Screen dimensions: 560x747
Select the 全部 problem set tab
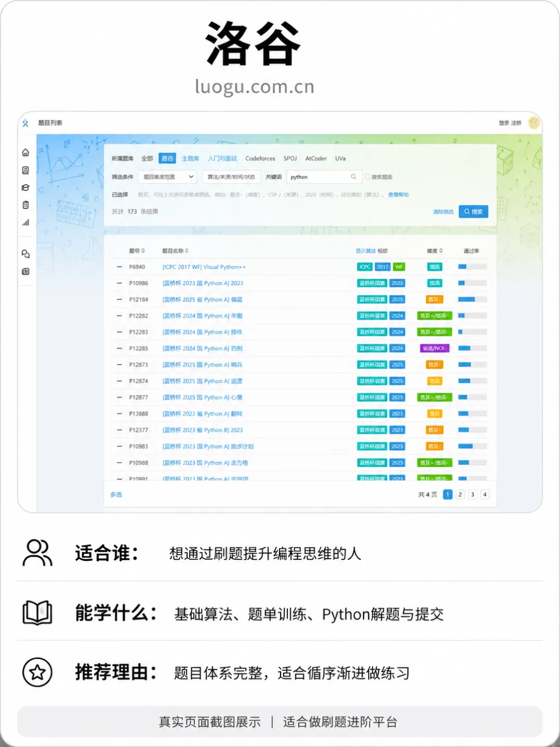147,159
